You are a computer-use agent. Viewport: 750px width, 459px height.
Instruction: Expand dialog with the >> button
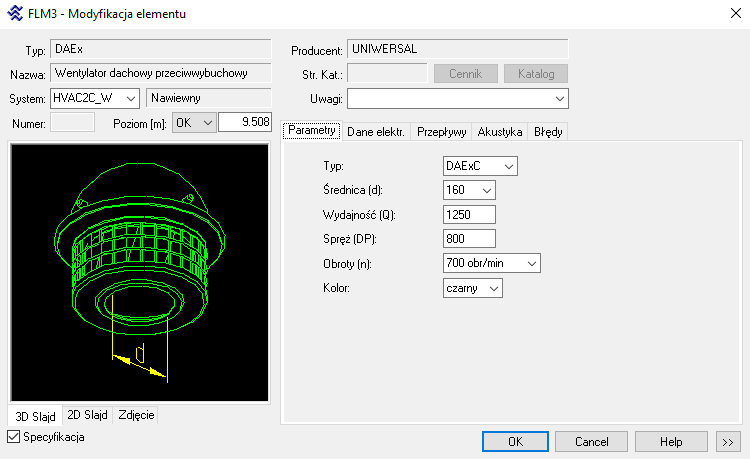tap(727, 441)
